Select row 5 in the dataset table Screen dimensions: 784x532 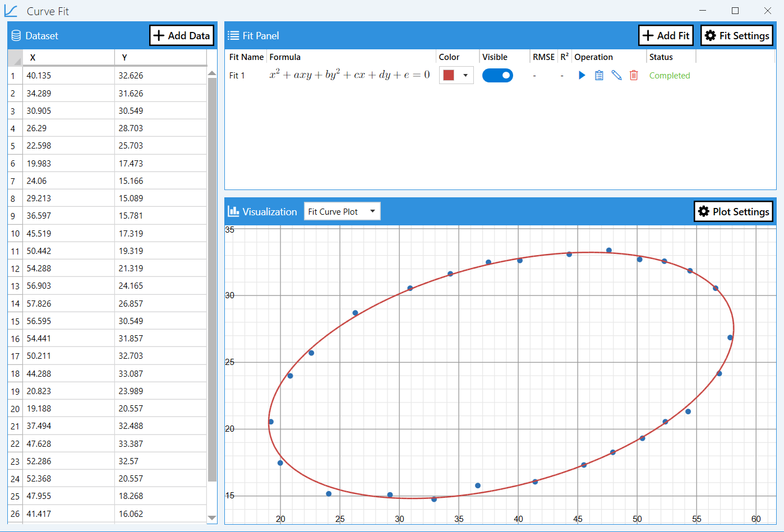coord(67,145)
